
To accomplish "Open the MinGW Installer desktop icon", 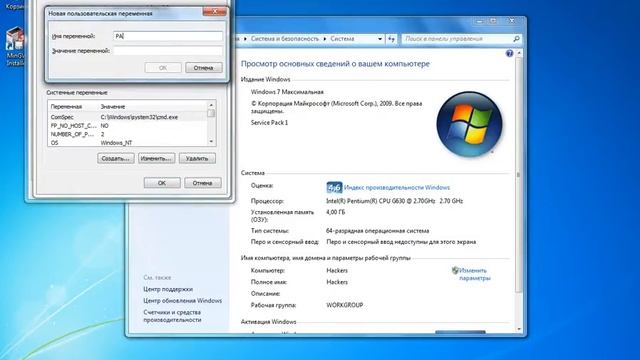I will tap(15, 47).
